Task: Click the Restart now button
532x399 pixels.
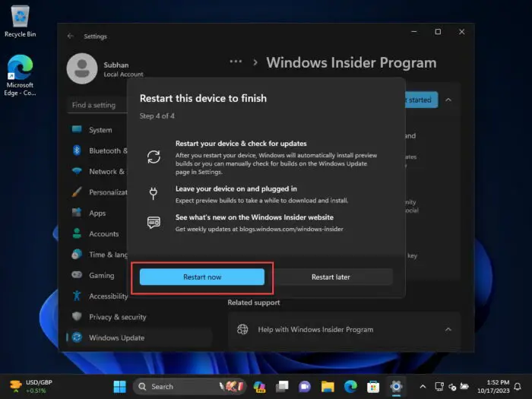Action: coord(202,277)
